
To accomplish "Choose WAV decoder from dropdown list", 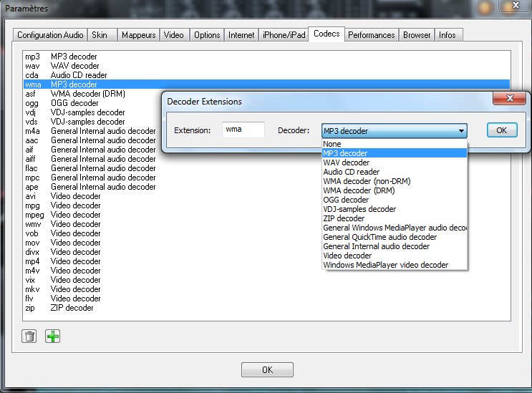I will click(x=347, y=162).
